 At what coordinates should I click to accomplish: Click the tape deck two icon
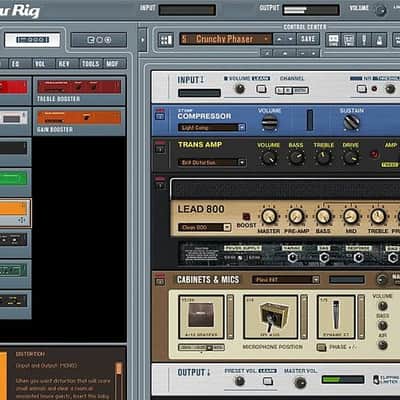(x=348, y=40)
